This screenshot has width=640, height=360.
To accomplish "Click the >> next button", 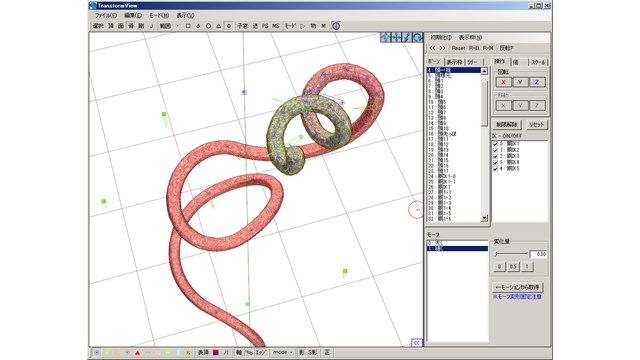I will pyautogui.click(x=442, y=48).
